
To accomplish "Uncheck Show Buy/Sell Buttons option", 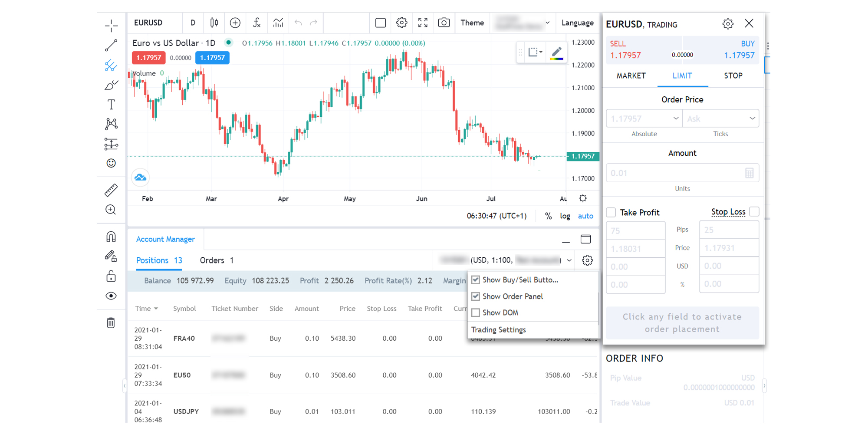I will (476, 280).
